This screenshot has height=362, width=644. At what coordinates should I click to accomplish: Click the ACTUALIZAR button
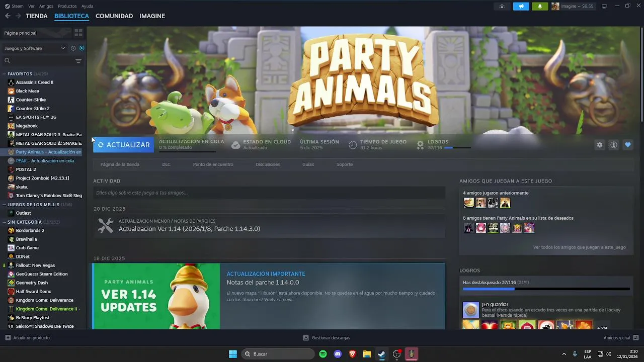(123, 145)
